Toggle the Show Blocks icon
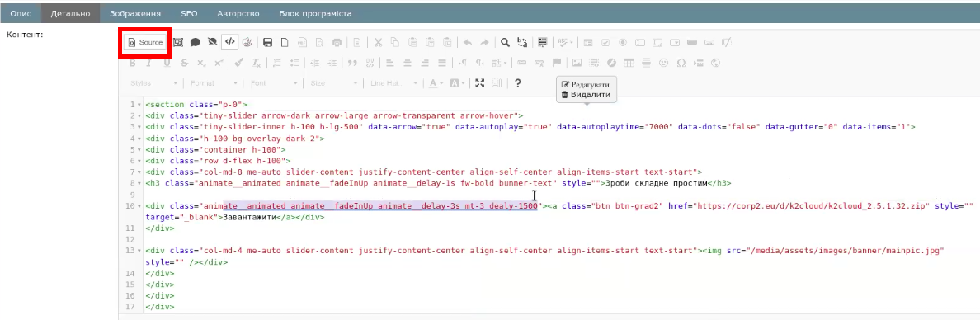 pos(497,83)
